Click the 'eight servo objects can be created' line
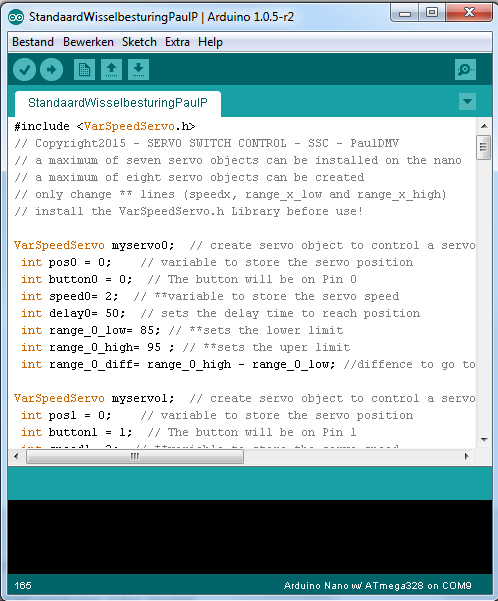Image resolution: width=498 pixels, height=601 pixels. [x=189, y=177]
